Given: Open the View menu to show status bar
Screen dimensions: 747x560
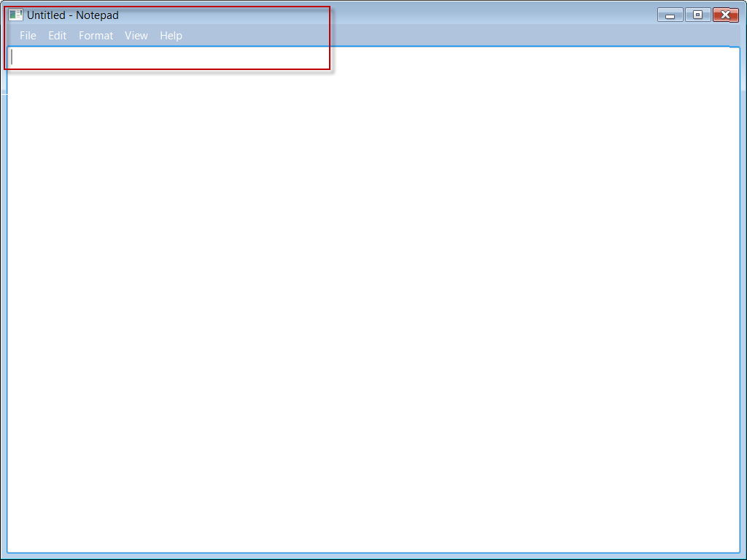Looking at the screenshot, I should (136, 35).
